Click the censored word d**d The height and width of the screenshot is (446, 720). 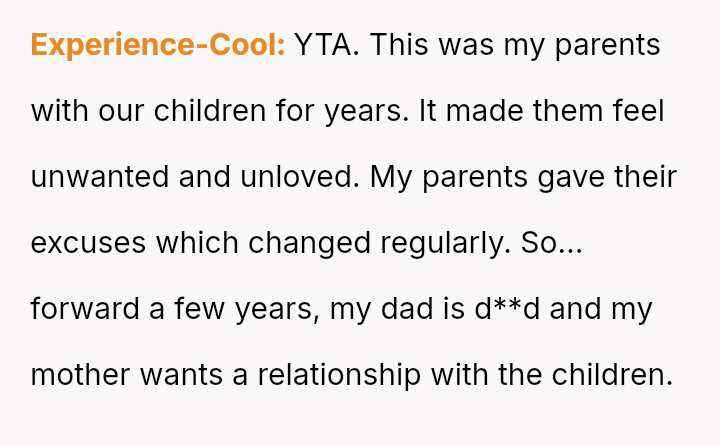[507, 308]
